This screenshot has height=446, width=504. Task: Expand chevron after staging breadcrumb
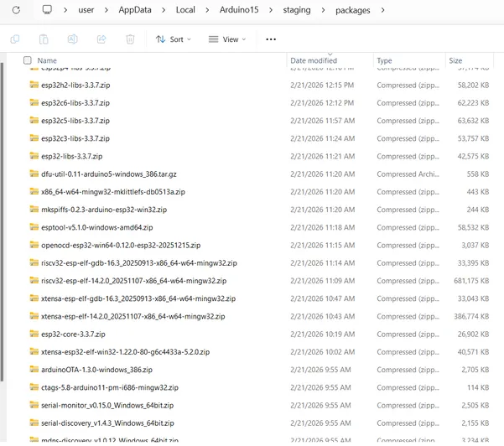click(x=323, y=10)
